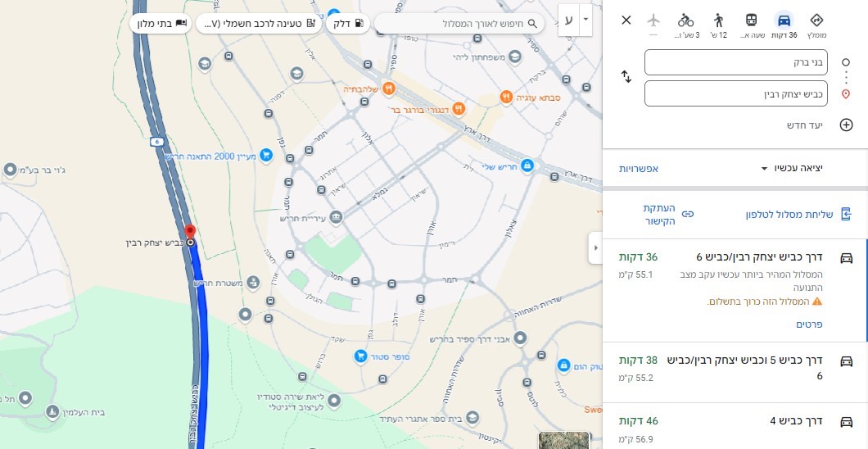This screenshot has width=868, height=449.
Task: Click העתקת הקישור to copy the link
Action: click(658, 214)
